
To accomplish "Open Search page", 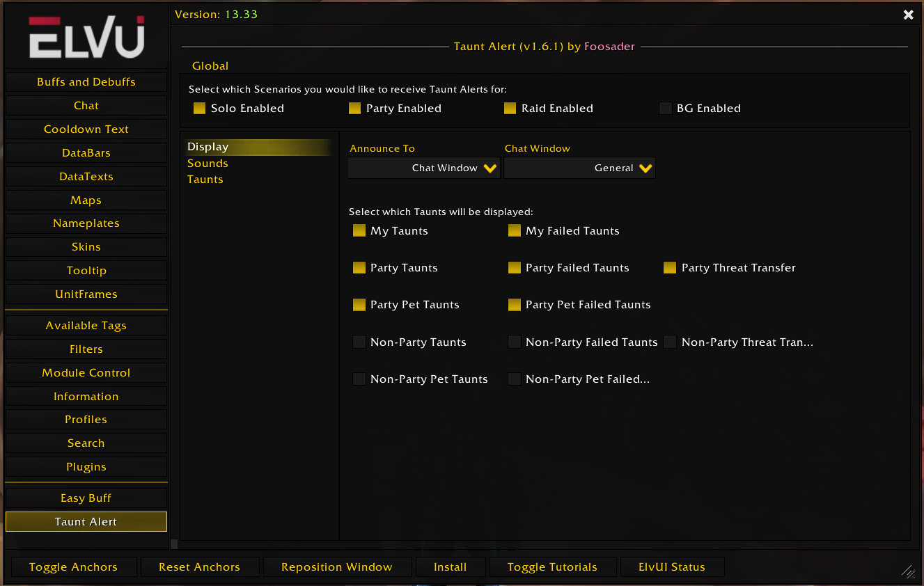I will pyautogui.click(x=86, y=443).
